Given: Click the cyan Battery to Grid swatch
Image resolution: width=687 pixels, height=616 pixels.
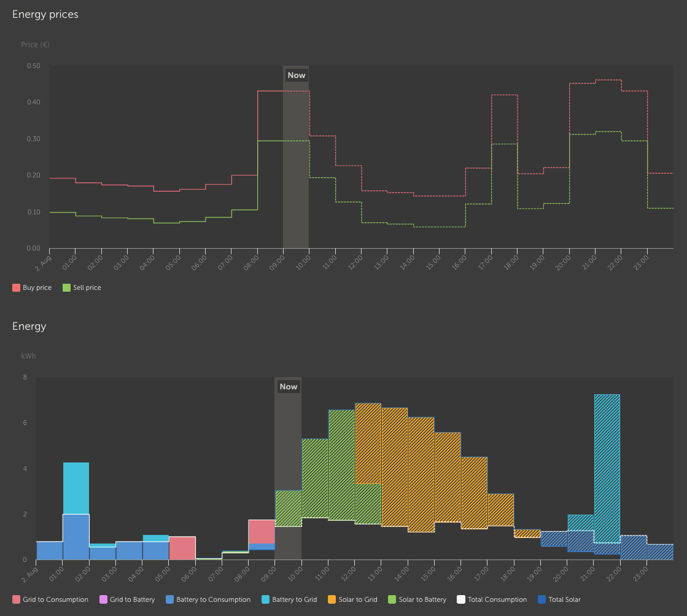Looking at the screenshot, I should [265, 599].
